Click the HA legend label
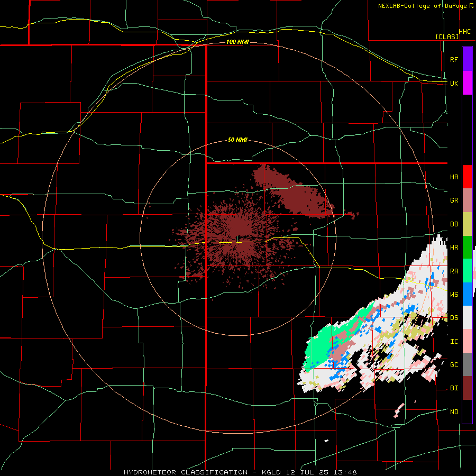The height and width of the screenshot is (476, 476). click(454, 177)
